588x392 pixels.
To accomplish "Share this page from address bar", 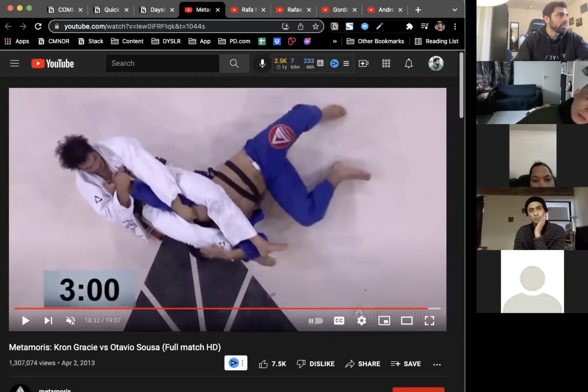I will pyautogui.click(x=301, y=26).
